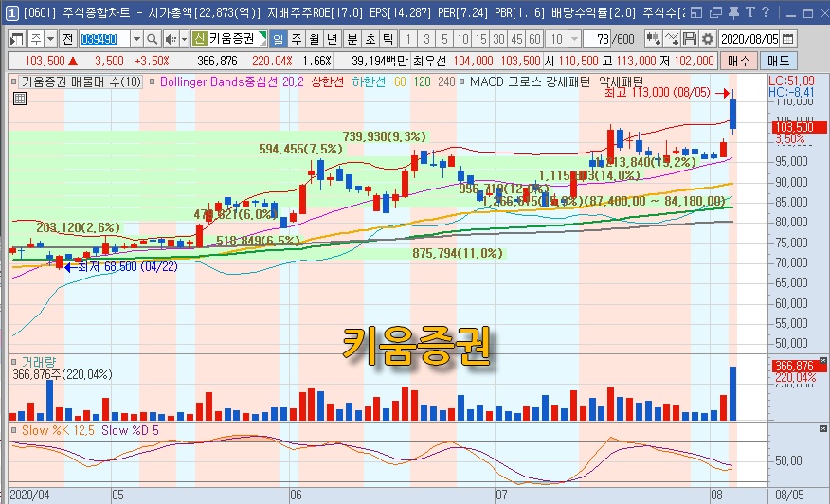Click the Bollinger 상한선 legend label
This screenshot has width=830, height=504.
(327, 82)
